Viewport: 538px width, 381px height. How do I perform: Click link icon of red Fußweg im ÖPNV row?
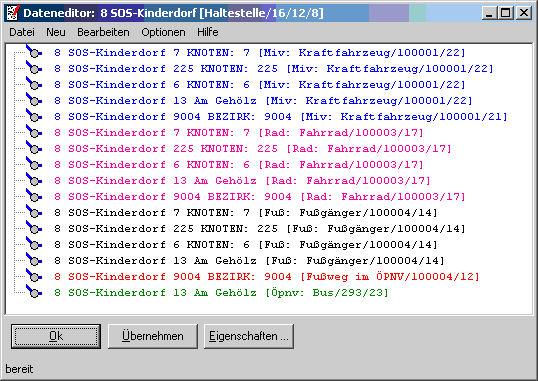tap(34, 276)
